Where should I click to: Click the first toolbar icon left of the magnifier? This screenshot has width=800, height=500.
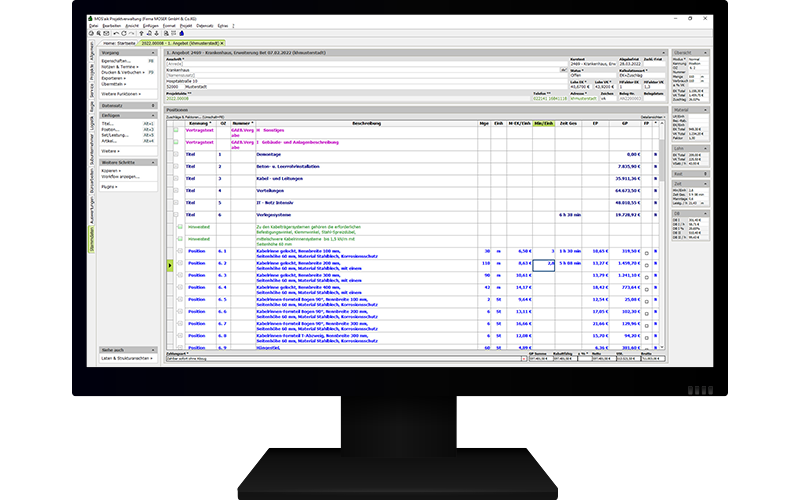92,34
